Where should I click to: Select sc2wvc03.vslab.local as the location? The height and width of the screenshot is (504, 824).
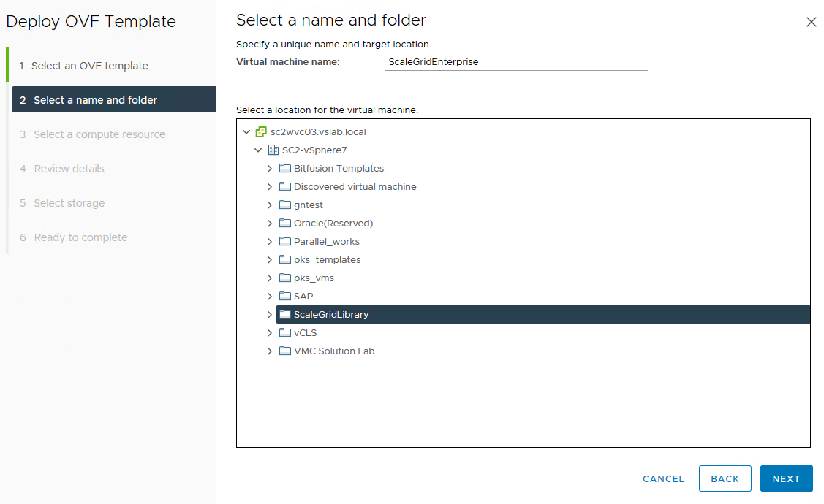coord(319,131)
